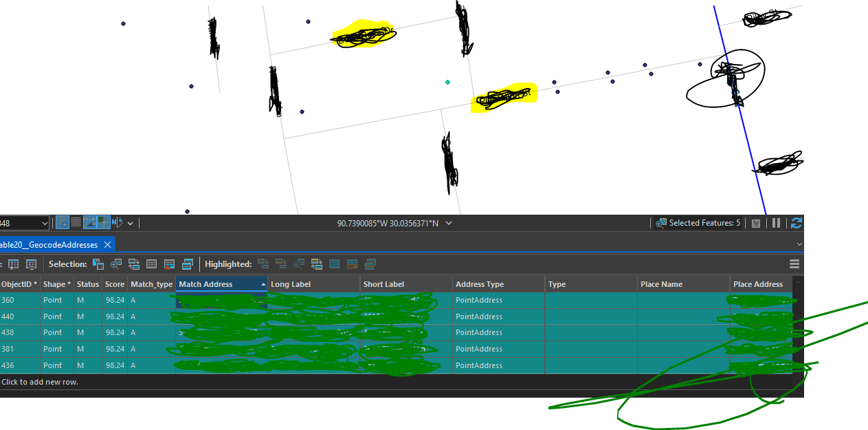Click Highlighted zoom-to icon
The image size is (868, 430).
click(298, 264)
